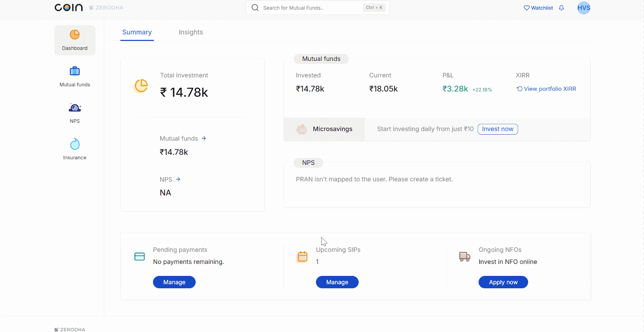644x332 pixels.
Task: Expand Mutual funds arrow in Total investment
Action: pyautogui.click(x=204, y=139)
